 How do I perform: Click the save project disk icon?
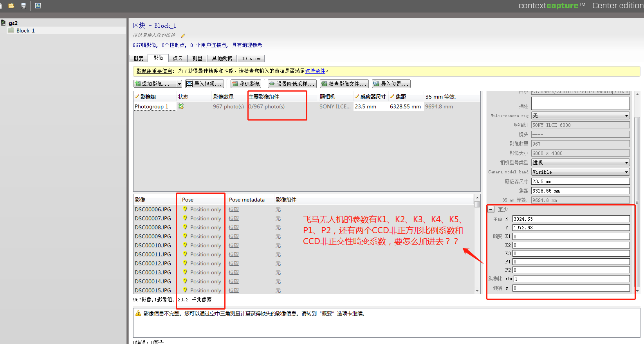click(x=23, y=6)
